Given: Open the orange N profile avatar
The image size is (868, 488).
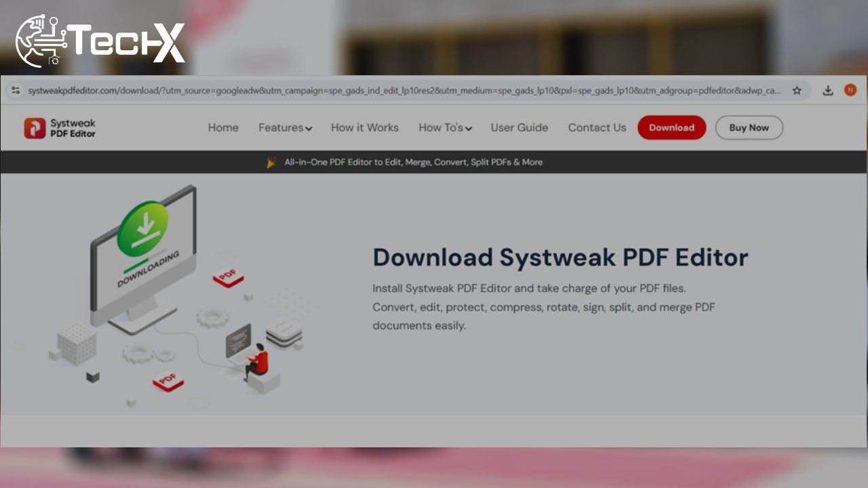Looking at the screenshot, I should (x=850, y=90).
